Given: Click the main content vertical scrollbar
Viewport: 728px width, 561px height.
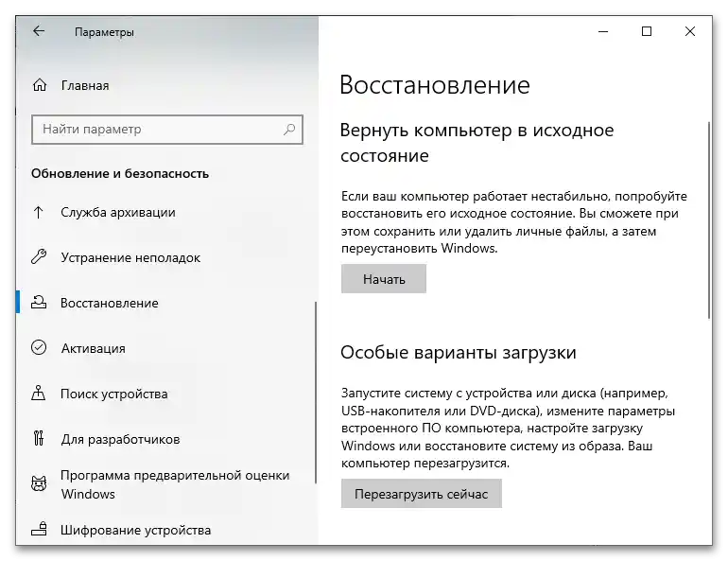Looking at the screenshot, I should point(709,220).
